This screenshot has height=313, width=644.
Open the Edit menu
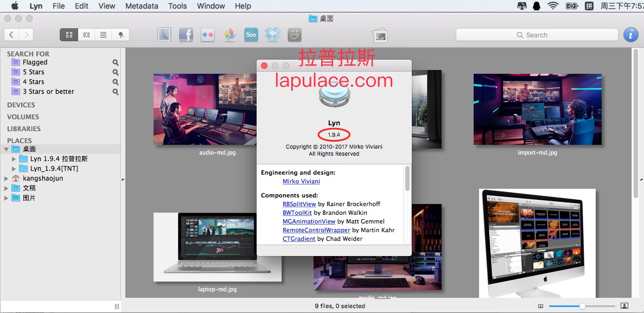pos(82,6)
